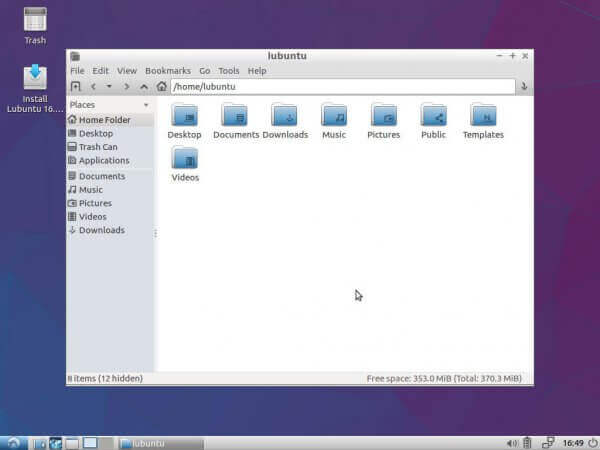Click the home icon in the toolbar
600x450 pixels.
pos(161,86)
